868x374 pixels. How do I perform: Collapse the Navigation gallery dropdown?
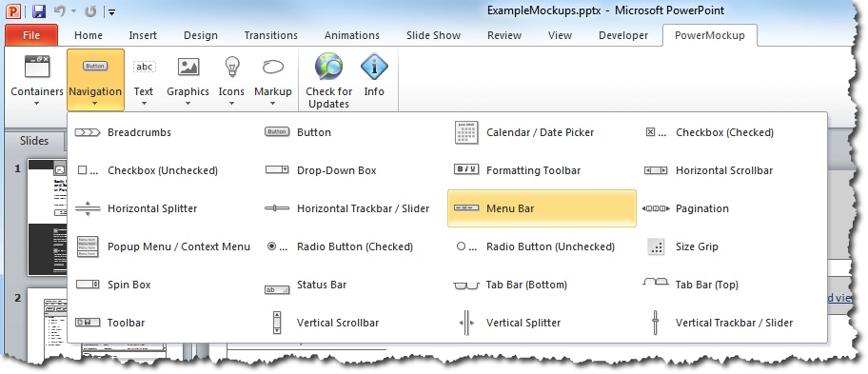pos(95,79)
